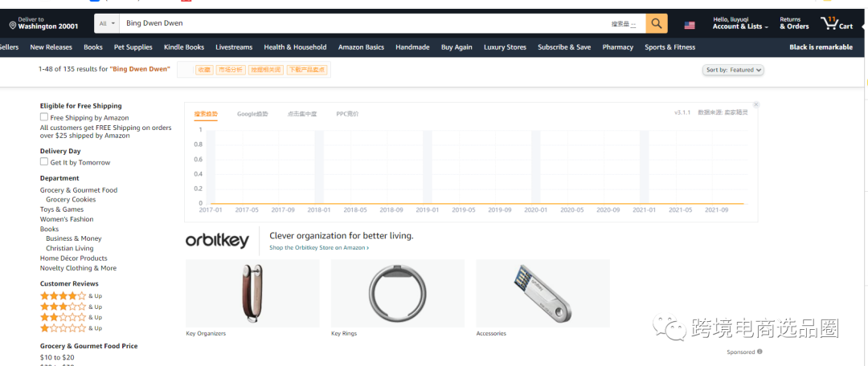Select Grocery & Gourmet Food department
This screenshot has height=366, width=868.
tap(79, 189)
